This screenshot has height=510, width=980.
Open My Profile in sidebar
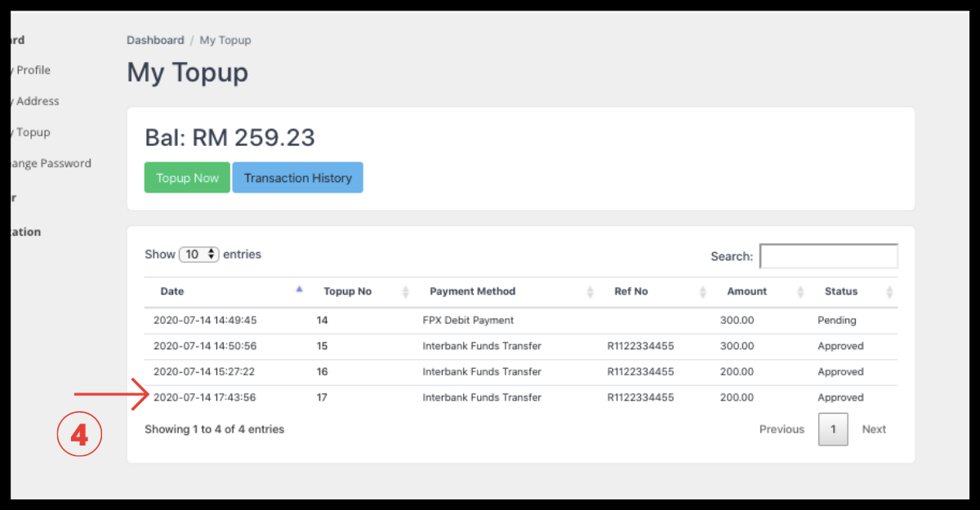[x=31, y=70]
